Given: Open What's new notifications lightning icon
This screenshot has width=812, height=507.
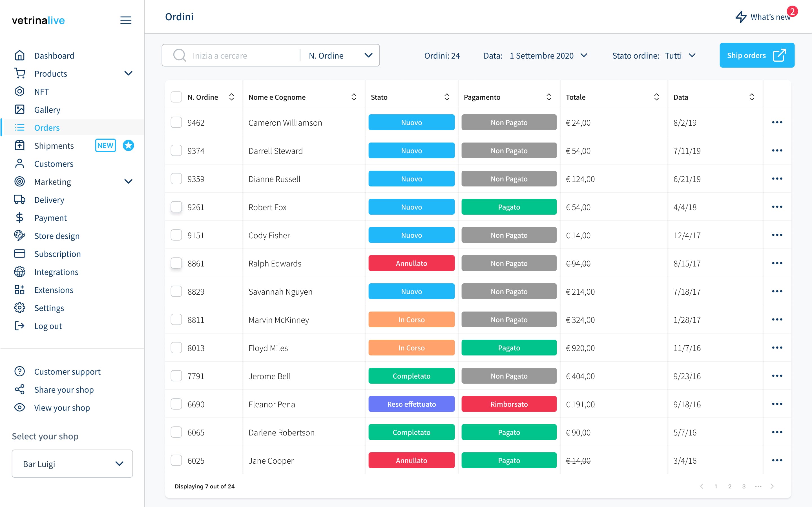Looking at the screenshot, I should (741, 17).
